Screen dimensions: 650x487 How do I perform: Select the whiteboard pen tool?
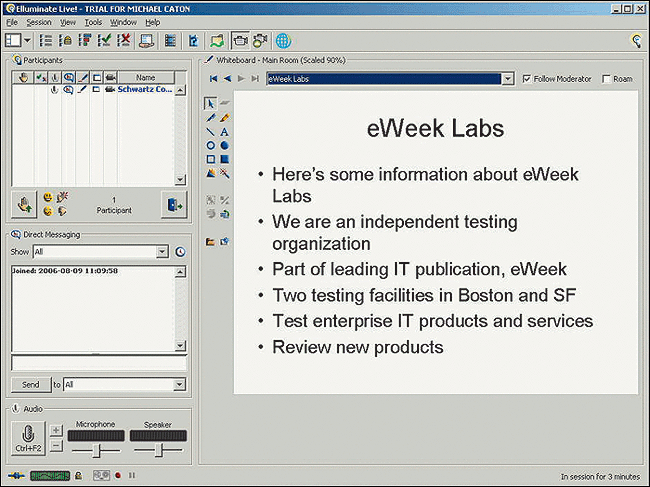[211, 118]
